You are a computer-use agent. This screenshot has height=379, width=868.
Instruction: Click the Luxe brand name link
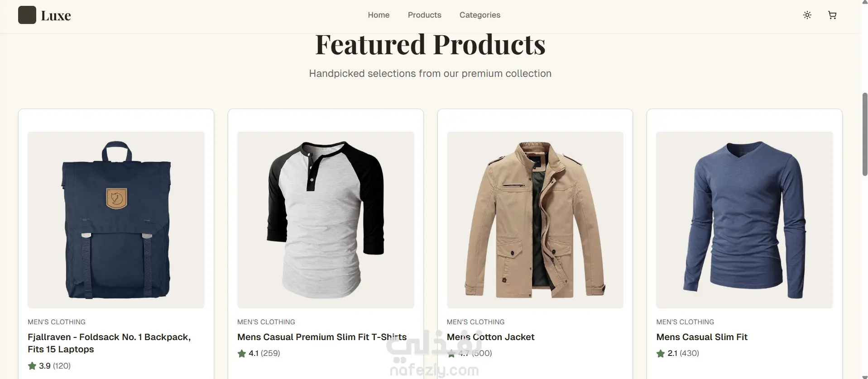pyautogui.click(x=56, y=16)
